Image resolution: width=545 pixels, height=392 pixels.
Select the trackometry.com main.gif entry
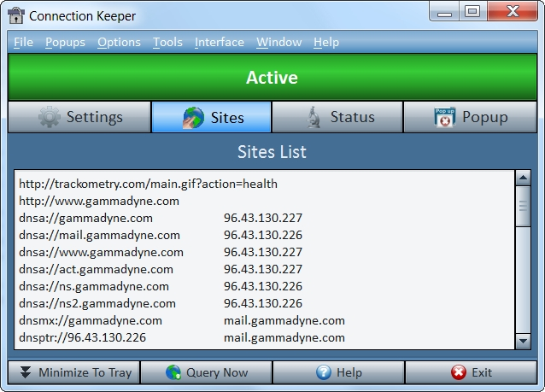click(148, 184)
